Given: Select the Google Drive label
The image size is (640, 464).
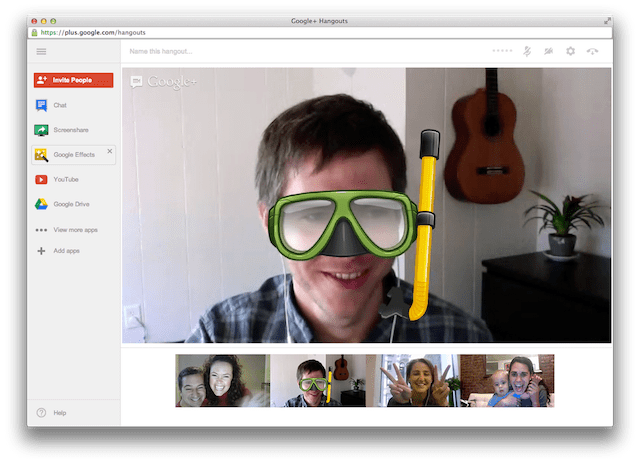Looking at the screenshot, I should (x=71, y=204).
